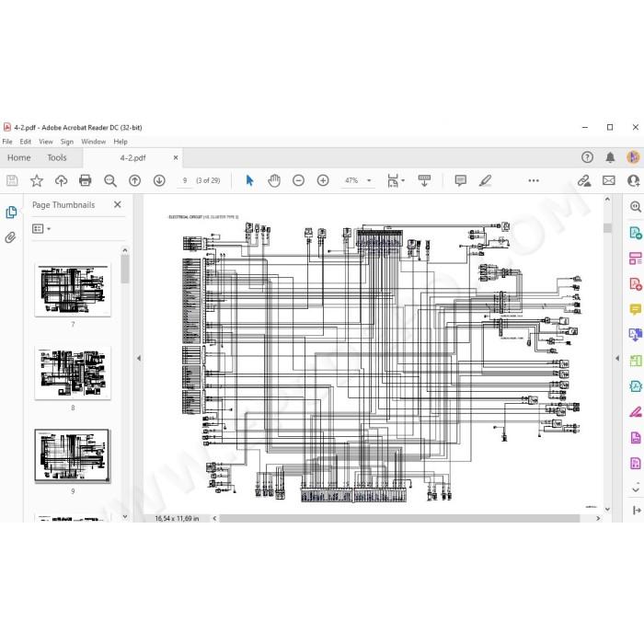Open the Window menu
Screen dimensions: 644x644
[x=93, y=142]
